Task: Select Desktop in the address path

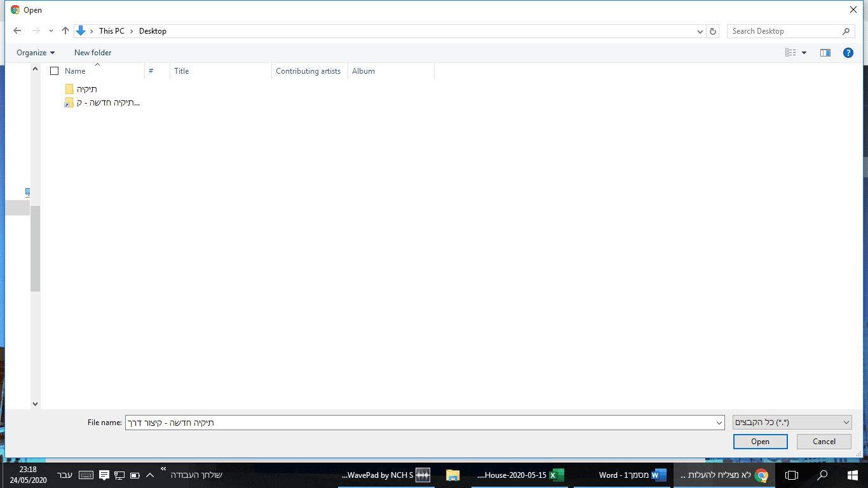Action: 153,31
